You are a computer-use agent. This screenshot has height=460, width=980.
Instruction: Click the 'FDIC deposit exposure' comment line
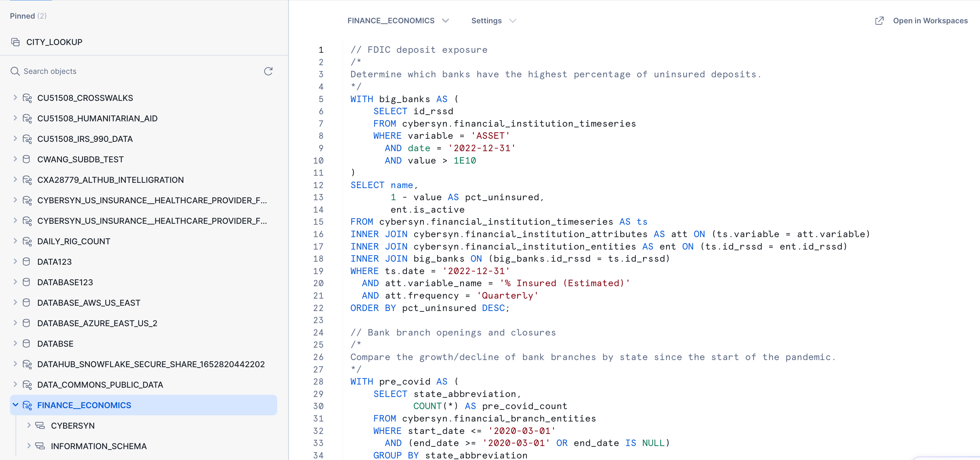pos(419,50)
